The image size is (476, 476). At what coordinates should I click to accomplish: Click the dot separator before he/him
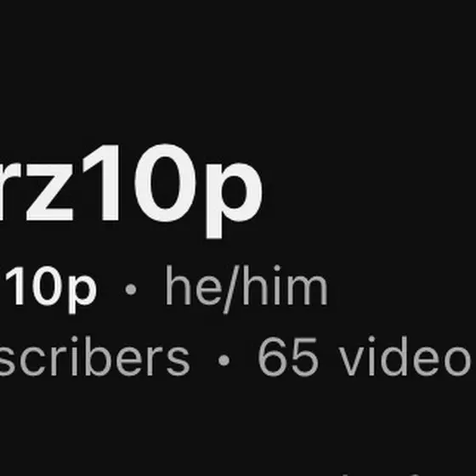131,289
